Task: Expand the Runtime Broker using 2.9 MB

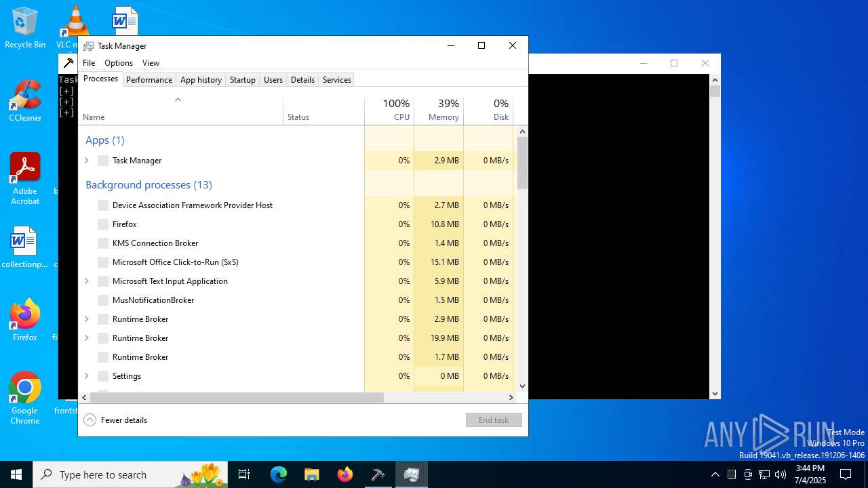Action: (87, 319)
